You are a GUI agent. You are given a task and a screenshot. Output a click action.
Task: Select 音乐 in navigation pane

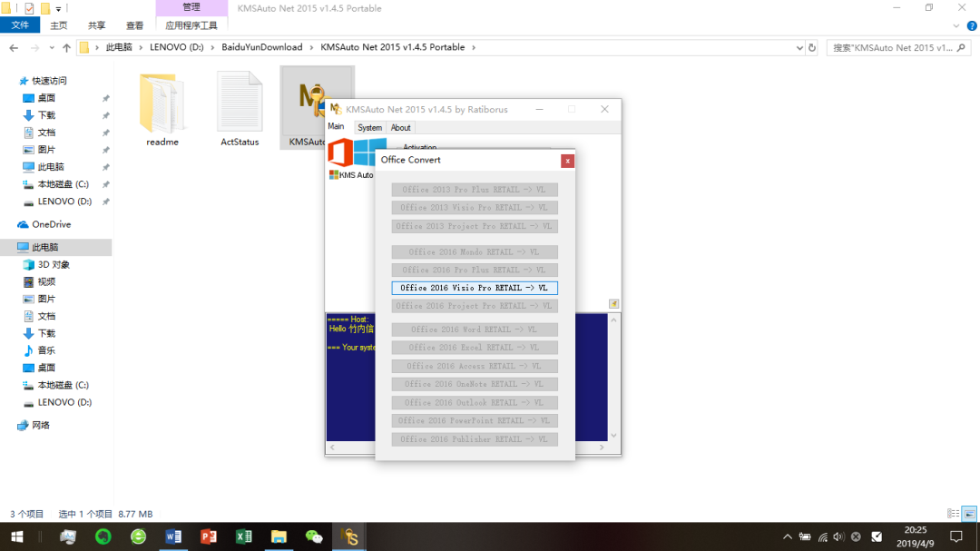click(x=47, y=350)
